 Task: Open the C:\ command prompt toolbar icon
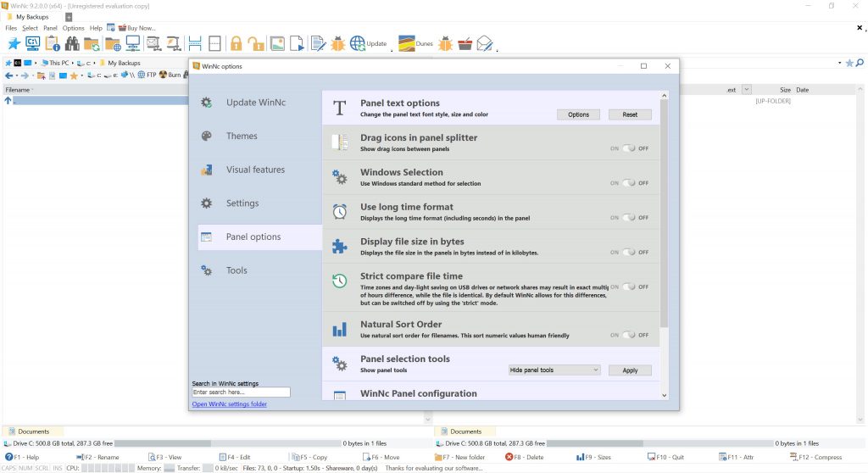tap(33, 43)
